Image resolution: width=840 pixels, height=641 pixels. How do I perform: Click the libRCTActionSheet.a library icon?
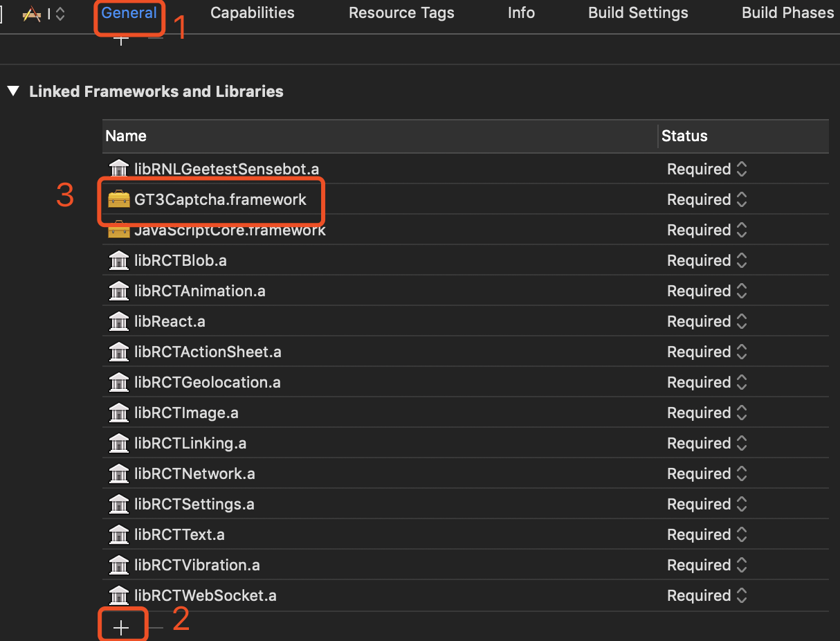coord(119,352)
